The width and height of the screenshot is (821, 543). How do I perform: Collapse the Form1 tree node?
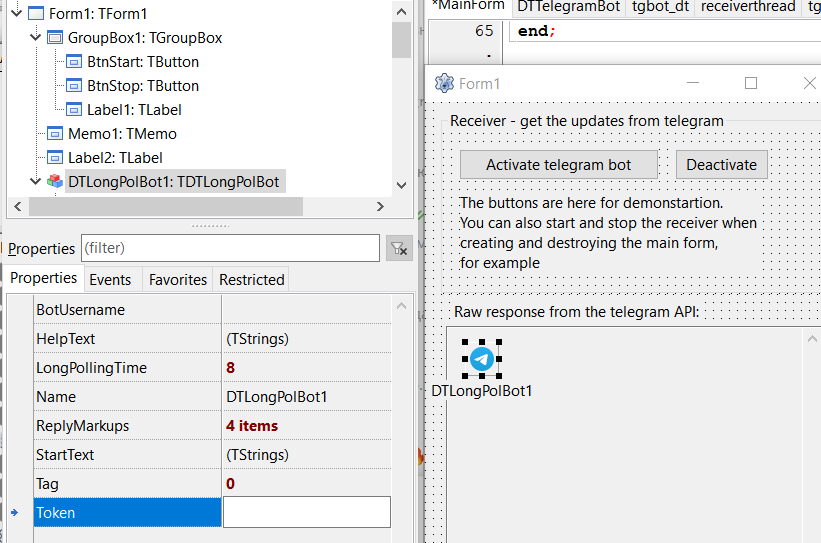click(13, 14)
